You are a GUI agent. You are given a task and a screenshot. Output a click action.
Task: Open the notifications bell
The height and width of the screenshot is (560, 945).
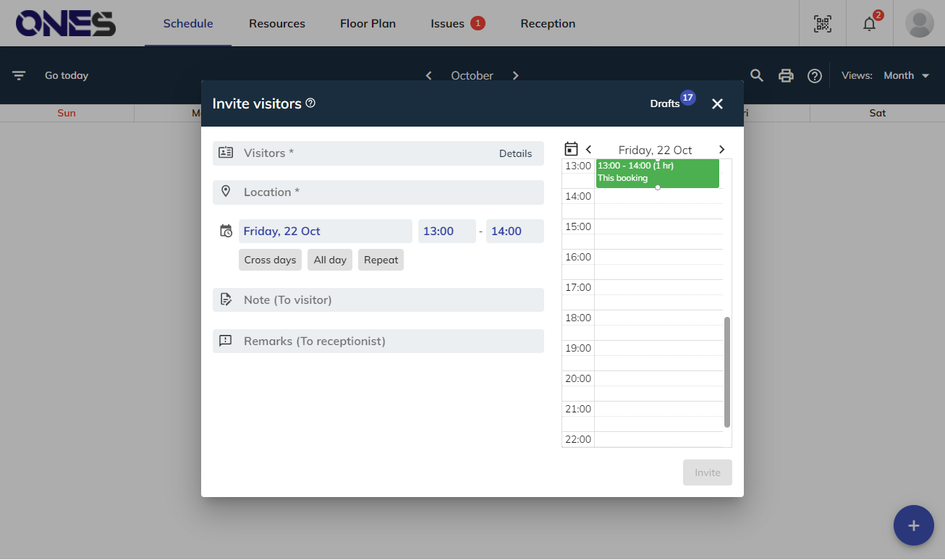point(870,23)
